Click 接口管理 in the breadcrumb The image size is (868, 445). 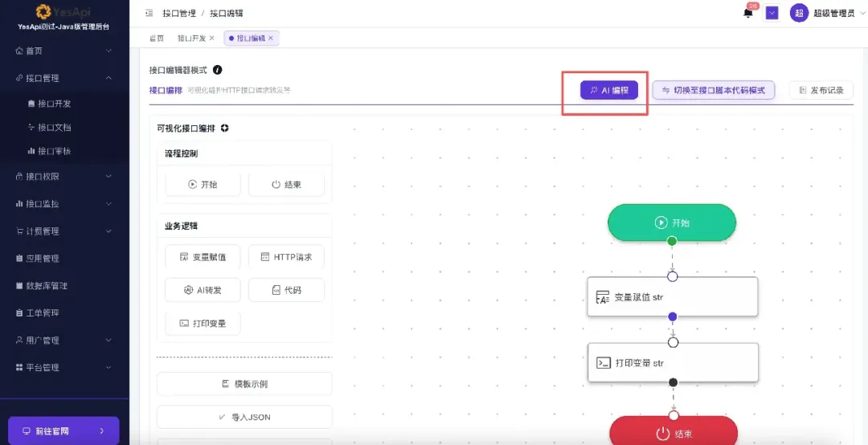[x=178, y=14]
